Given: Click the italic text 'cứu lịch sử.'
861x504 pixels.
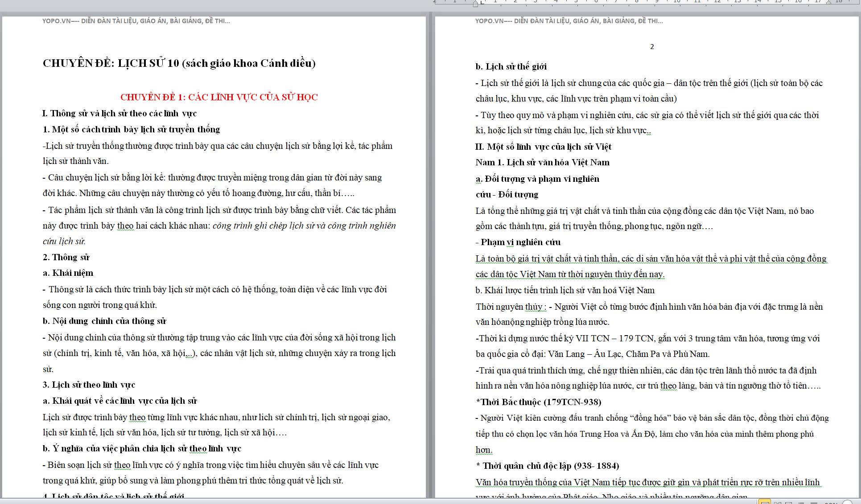Looking at the screenshot, I should click(x=64, y=242).
